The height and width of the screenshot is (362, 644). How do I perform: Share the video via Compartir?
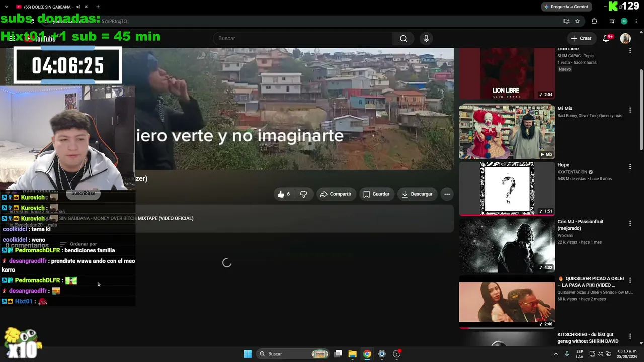(x=336, y=194)
